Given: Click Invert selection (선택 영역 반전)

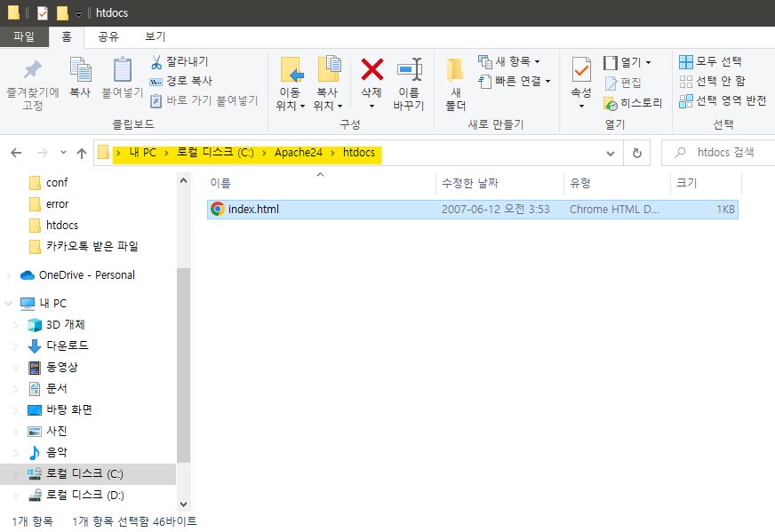Looking at the screenshot, I should tap(723, 100).
